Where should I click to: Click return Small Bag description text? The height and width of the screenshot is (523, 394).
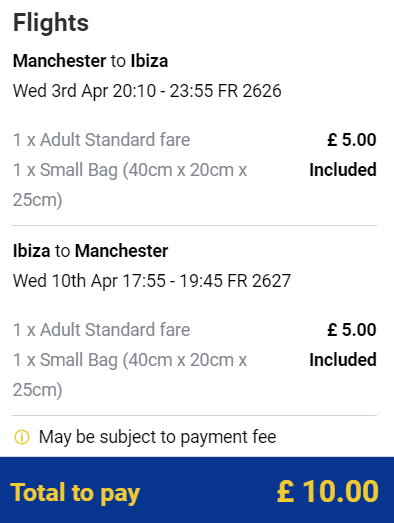click(130, 375)
